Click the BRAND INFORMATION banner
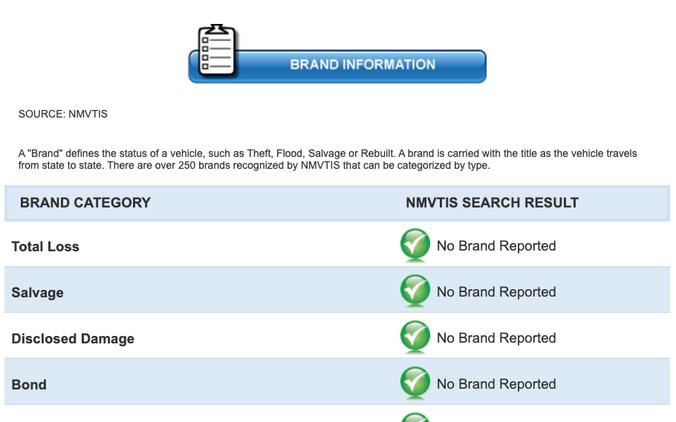676x422 pixels. (338, 66)
